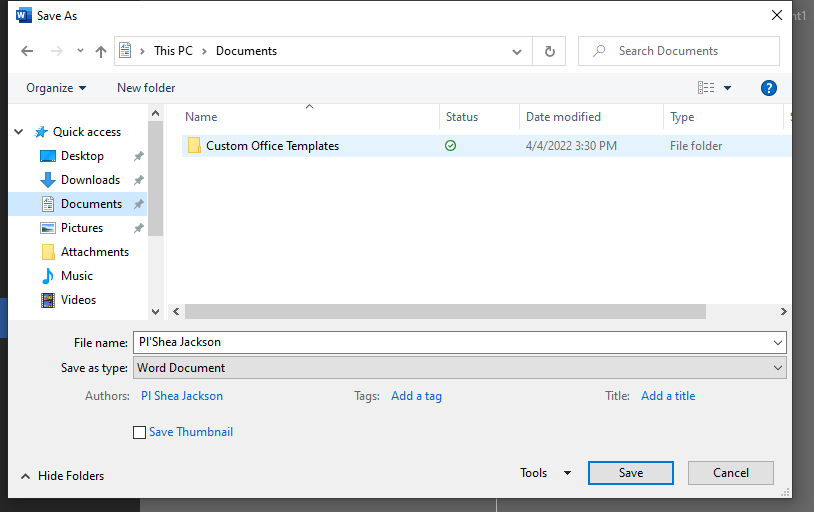Open the Tools dropdown menu
This screenshot has height=512, width=814.
pos(545,473)
